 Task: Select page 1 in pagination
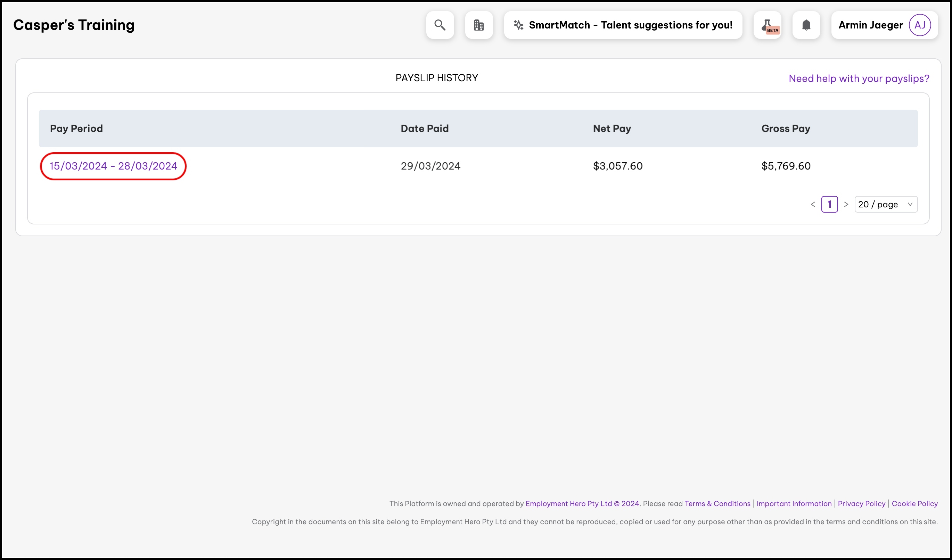829,204
